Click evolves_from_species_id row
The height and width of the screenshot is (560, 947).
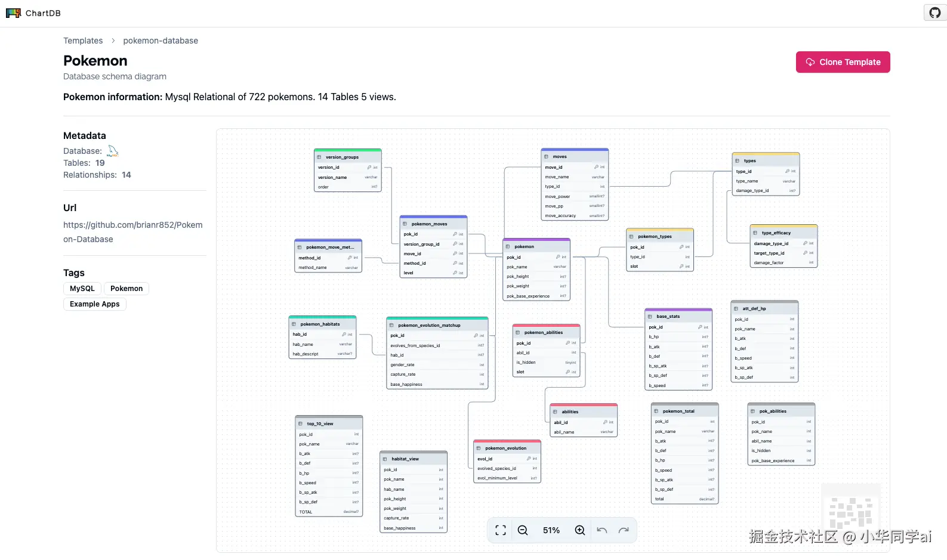[437, 345]
